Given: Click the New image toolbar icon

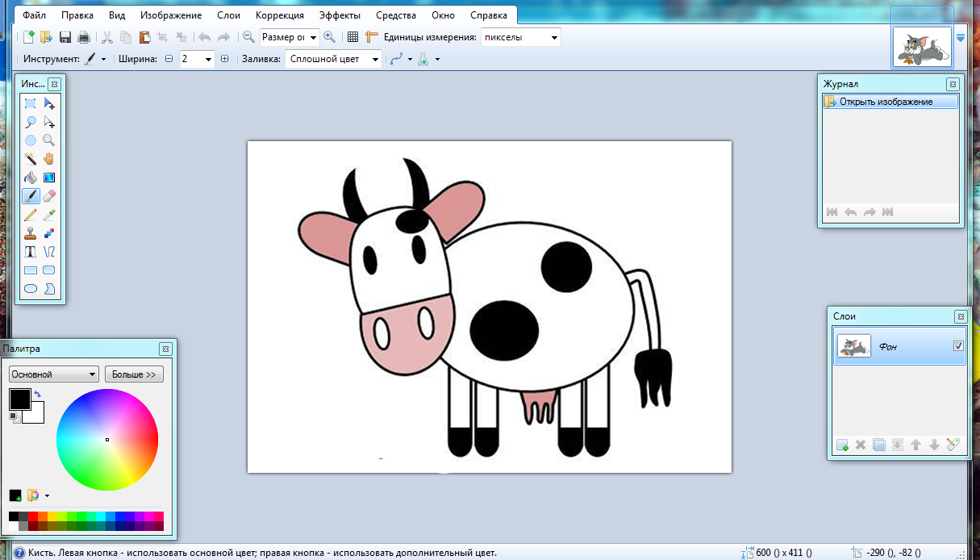Looking at the screenshot, I should [x=29, y=37].
